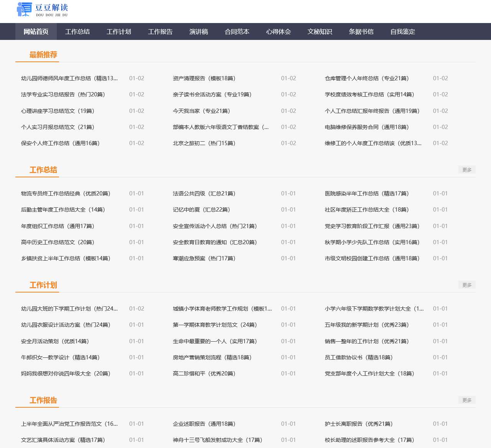491x448 pixels.
Task: Open the 工作总结 navigation menu item
Action: 77,31
